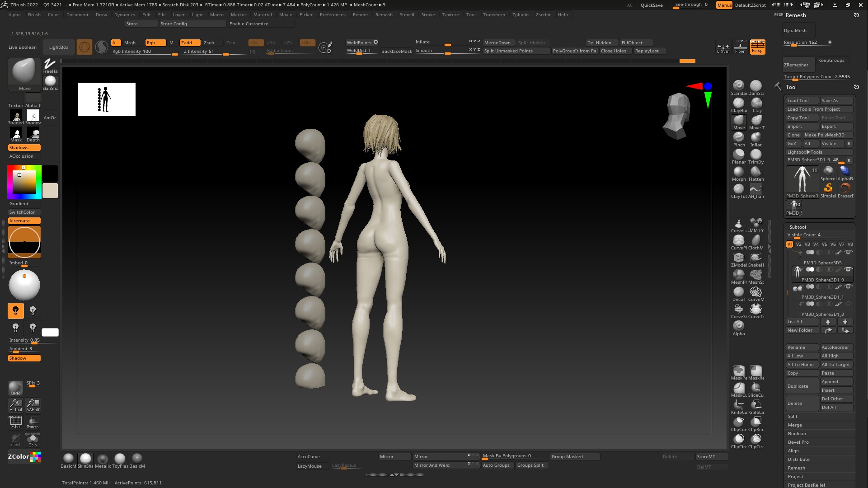This screenshot has height=488, width=868.
Task: Select the ClayBuildup brush icon
Action: (x=738, y=103)
